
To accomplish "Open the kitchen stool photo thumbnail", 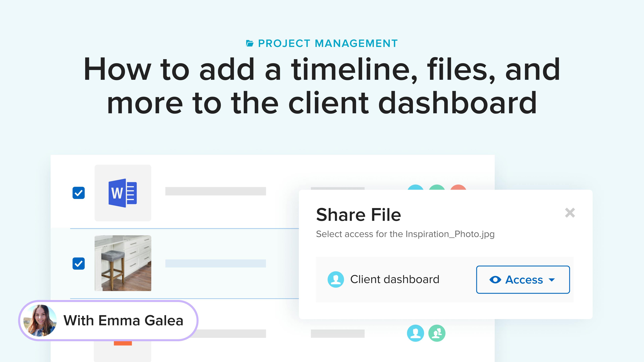I will tap(123, 263).
